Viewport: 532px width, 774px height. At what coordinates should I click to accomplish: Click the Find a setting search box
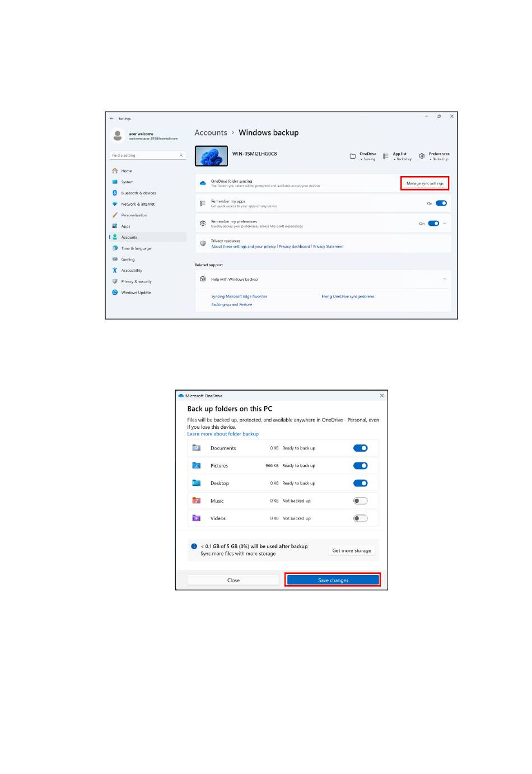148,155
